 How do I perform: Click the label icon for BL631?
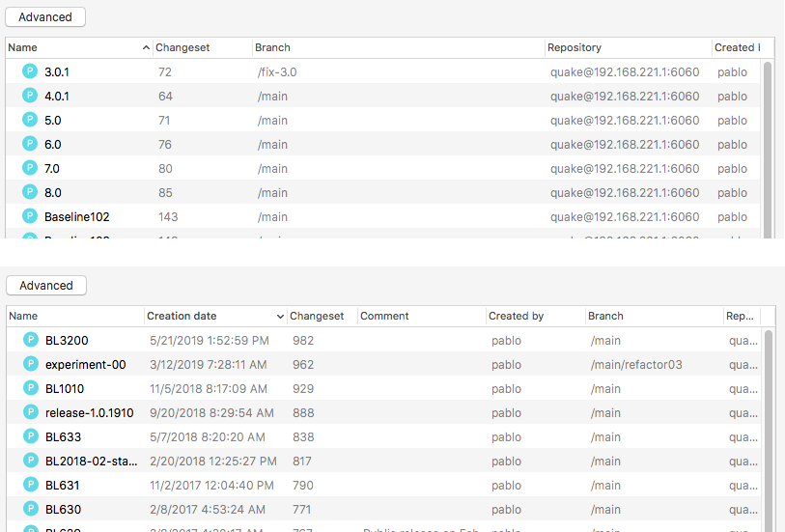[x=31, y=485]
